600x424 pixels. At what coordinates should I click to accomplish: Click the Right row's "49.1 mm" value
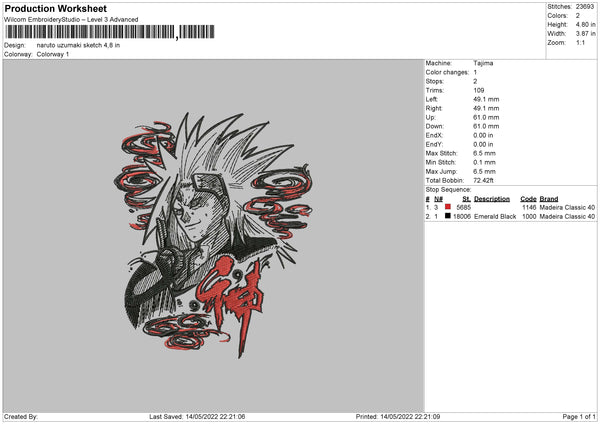(x=486, y=108)
